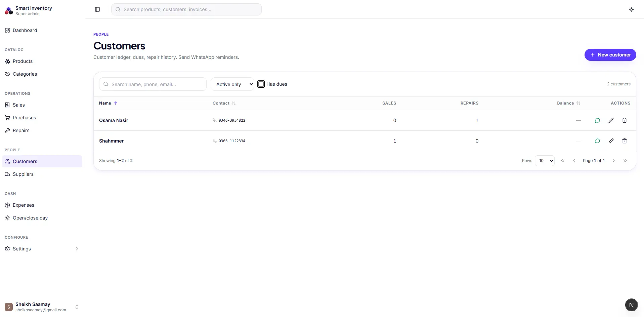Click the REPAIRS column header
The height and width of the screenshot is (317, 644).
469,103
